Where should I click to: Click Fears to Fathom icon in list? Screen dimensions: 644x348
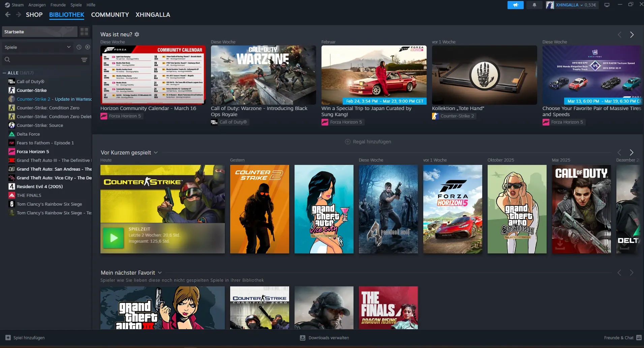12,143
